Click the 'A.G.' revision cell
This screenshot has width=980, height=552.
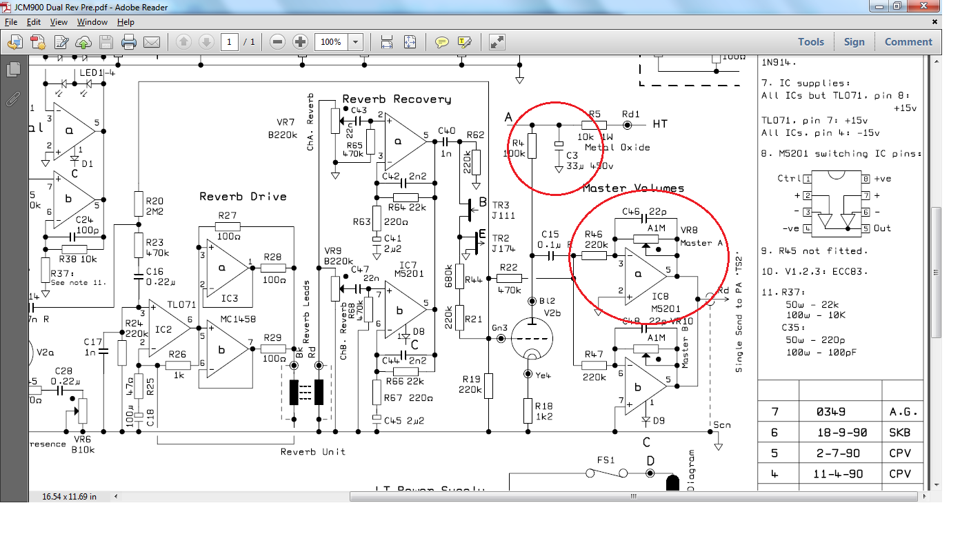[903, 412]
